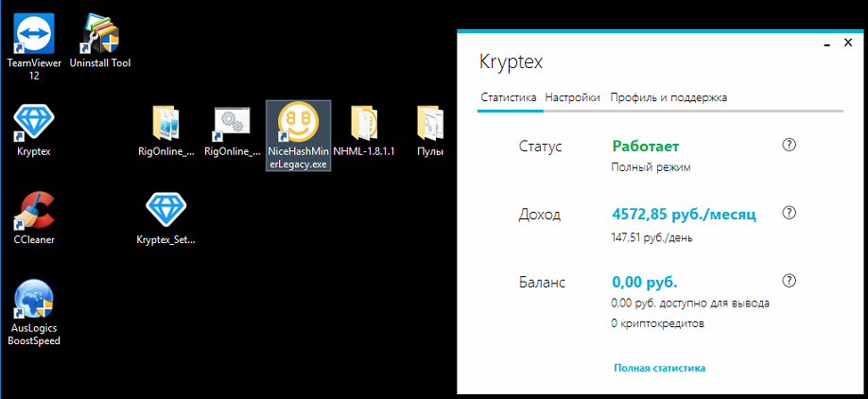Launch the AusLogics BoostSpeed shortcut
This screenshot has width=868, height=399.
[34, 312]
